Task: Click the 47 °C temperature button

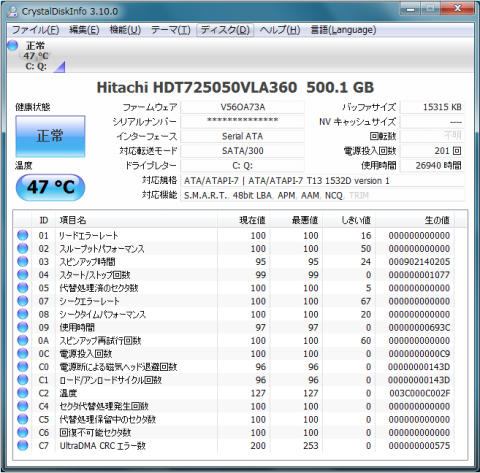Action: (50, 187)
